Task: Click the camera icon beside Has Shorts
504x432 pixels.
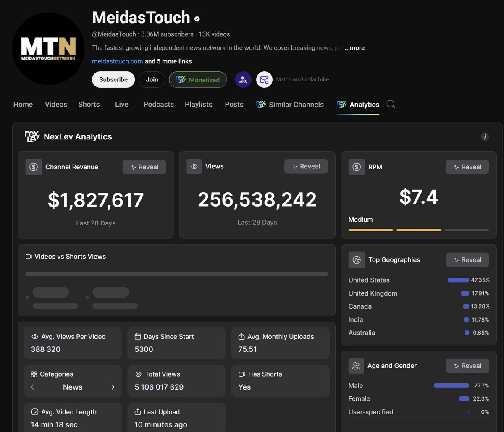Action: (x=242, y=374)
